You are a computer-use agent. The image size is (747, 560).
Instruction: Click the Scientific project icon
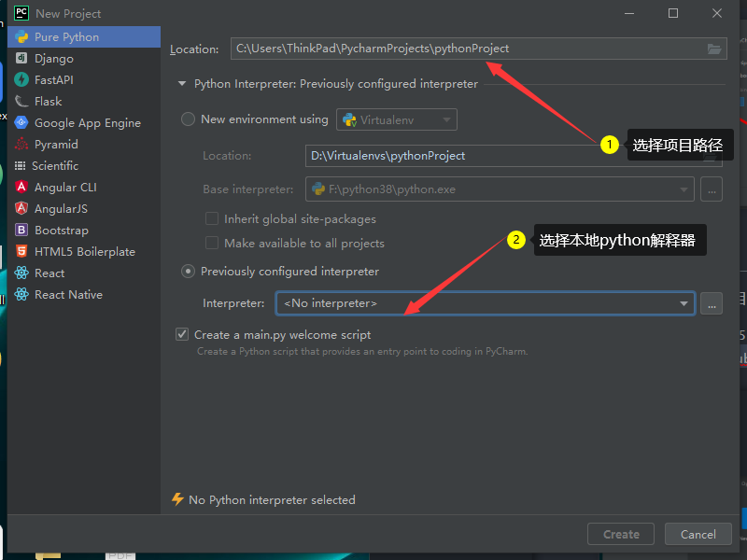(20, 166)
